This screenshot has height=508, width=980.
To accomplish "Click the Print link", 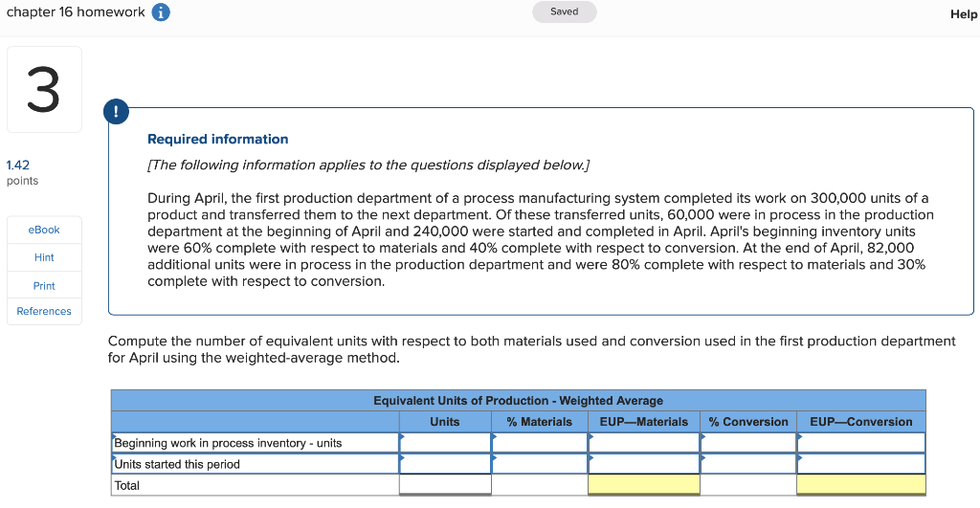I will (44, 285).
